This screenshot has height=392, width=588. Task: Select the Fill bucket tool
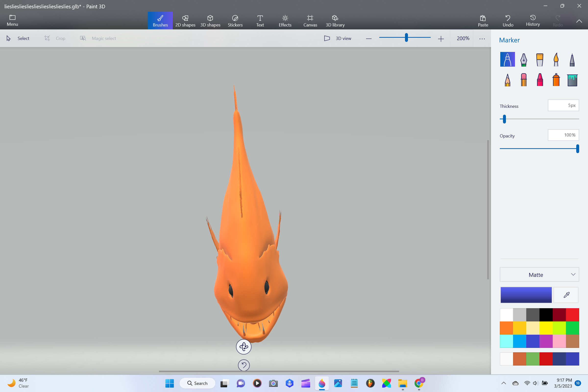[x=572, y=80]
